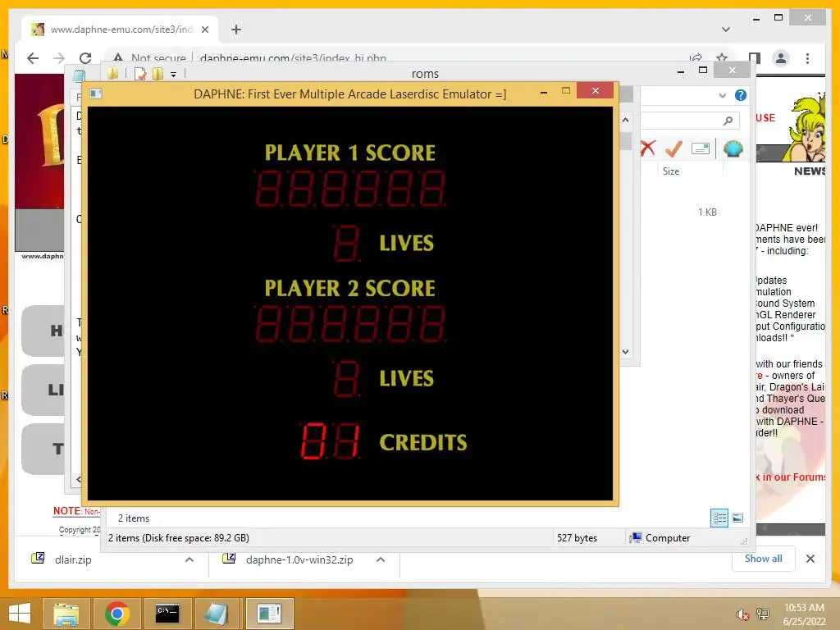Click the network tray icon
Image resolution: width=840 pixels, height=630 pixels.
[x=763, y=614]
